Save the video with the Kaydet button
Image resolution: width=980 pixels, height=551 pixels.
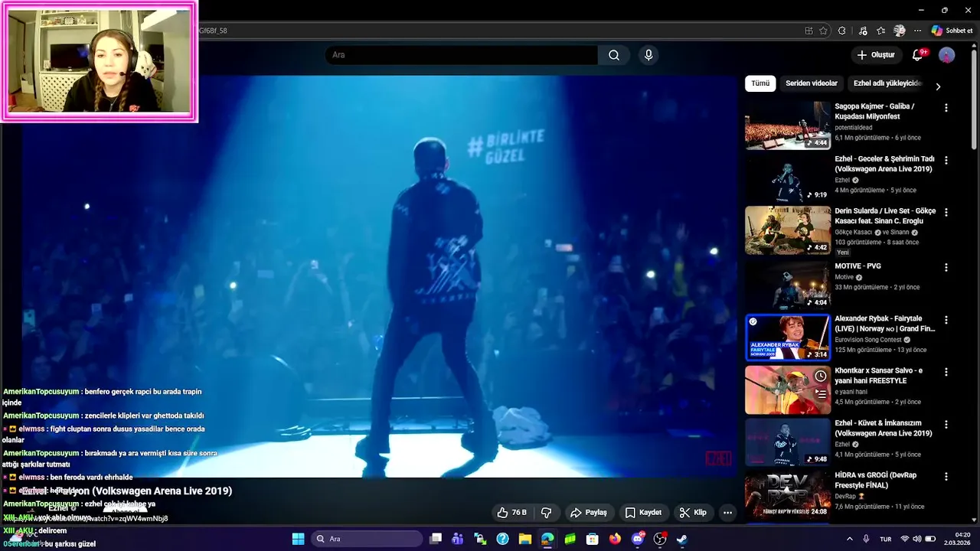(x=643, y=512)
